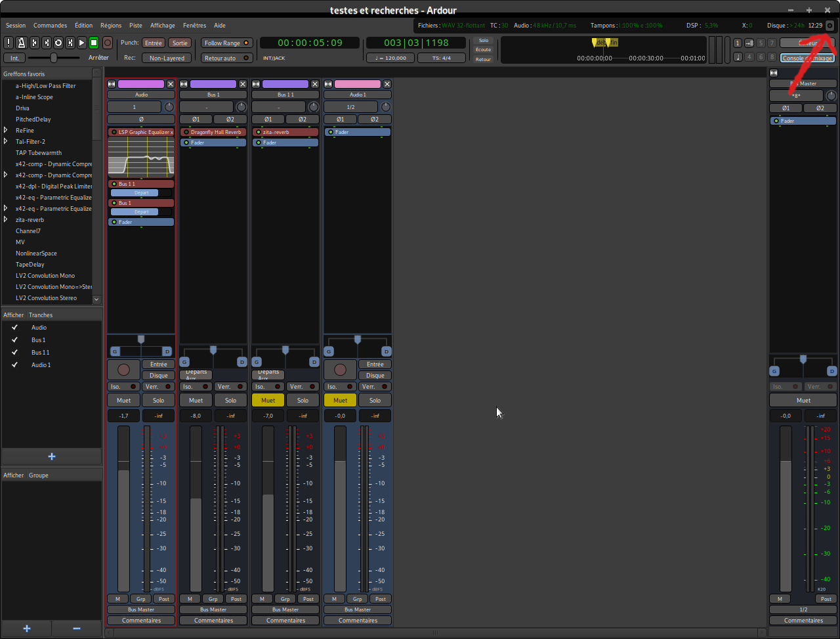Unmute the Bus 1 1 strip
Viewport: 840px width, 639px height.
click(x=268, y=400)
